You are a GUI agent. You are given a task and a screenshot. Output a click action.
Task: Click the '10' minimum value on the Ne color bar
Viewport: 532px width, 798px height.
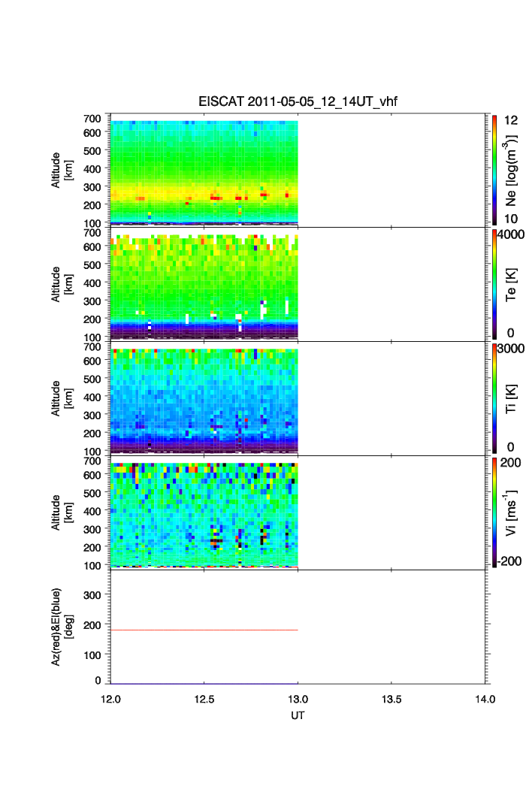point(511,219)
